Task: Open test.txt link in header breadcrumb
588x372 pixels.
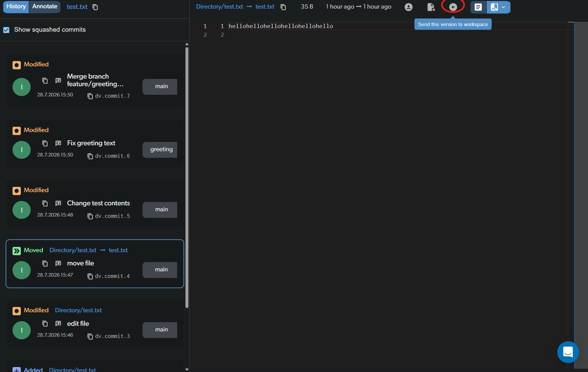Action: [x=265, y=7]
